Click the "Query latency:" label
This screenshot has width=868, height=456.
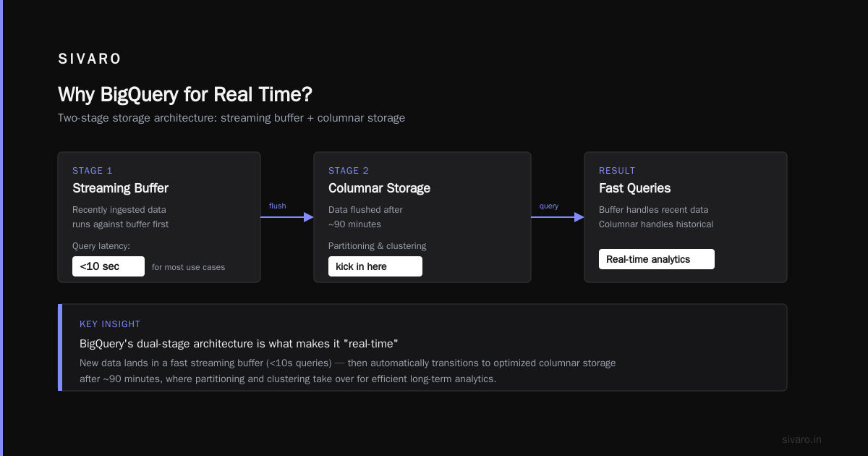(x=101, y=246)
